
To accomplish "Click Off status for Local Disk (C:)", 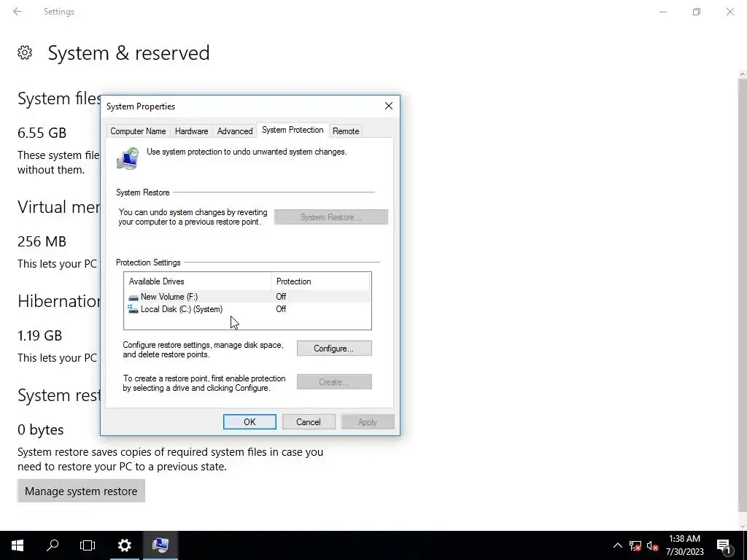I will point(281,309).
